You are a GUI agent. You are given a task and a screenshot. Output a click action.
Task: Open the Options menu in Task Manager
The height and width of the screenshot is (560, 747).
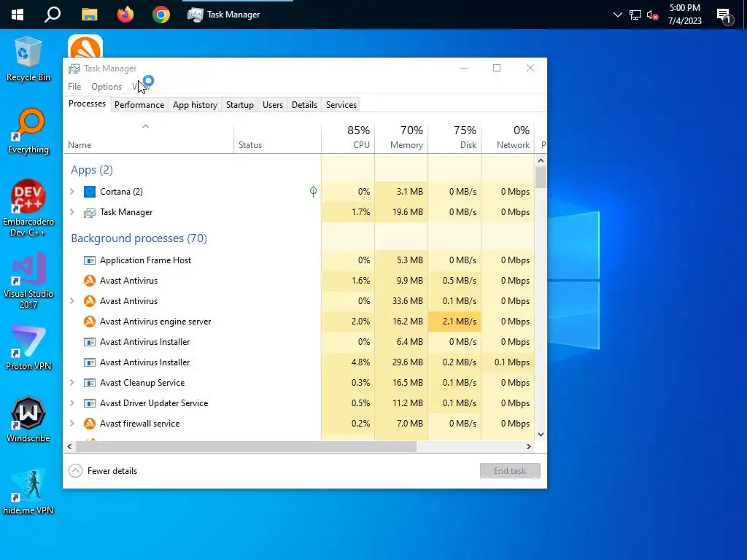point(107,87)
